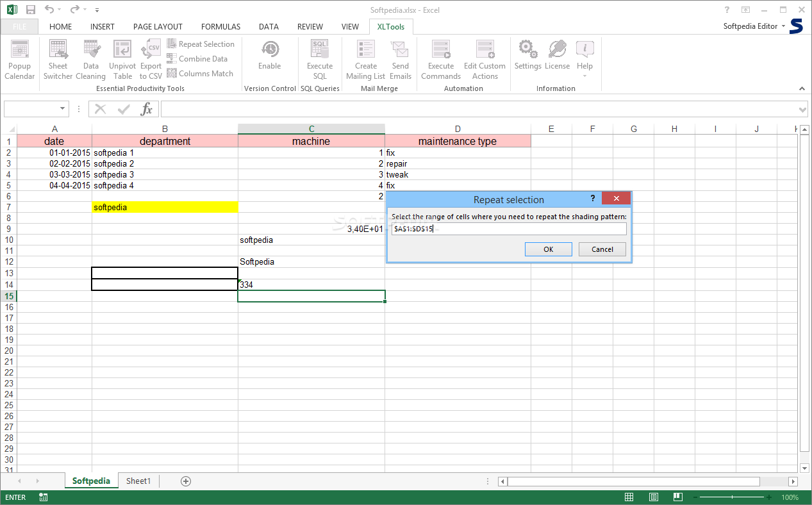Click the horizontal scrollbar right arrow
Screen dimensions: 812x505
[793, 481]
